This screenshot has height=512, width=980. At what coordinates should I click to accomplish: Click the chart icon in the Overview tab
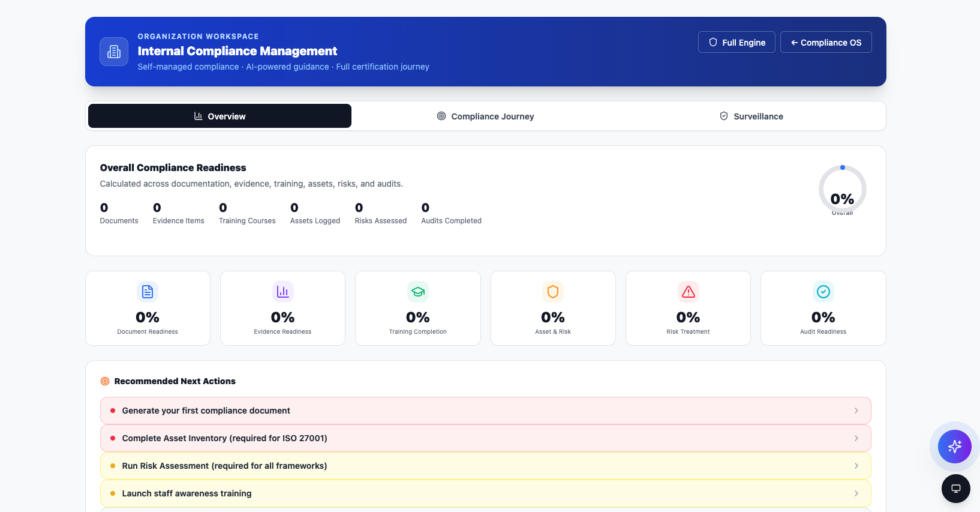tap(198, 116)
